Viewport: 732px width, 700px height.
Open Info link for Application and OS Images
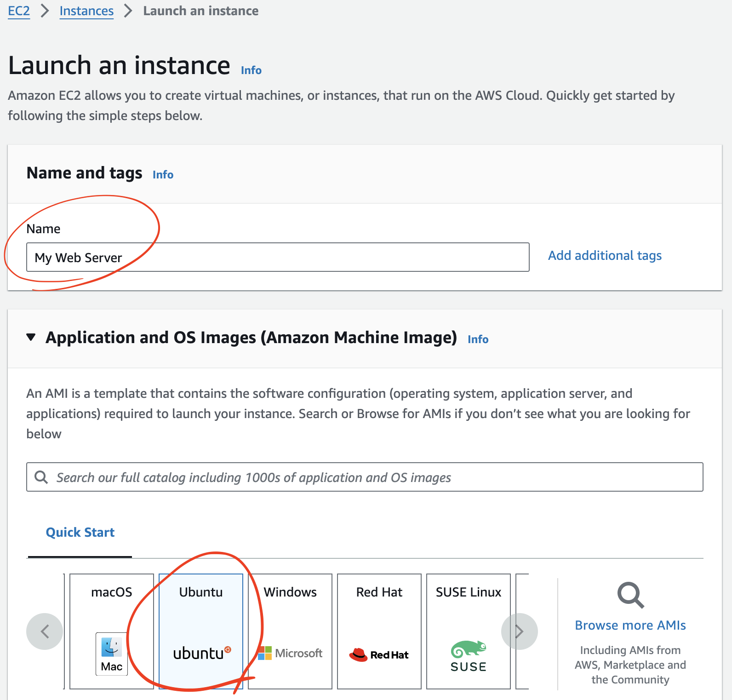point(478,339)
